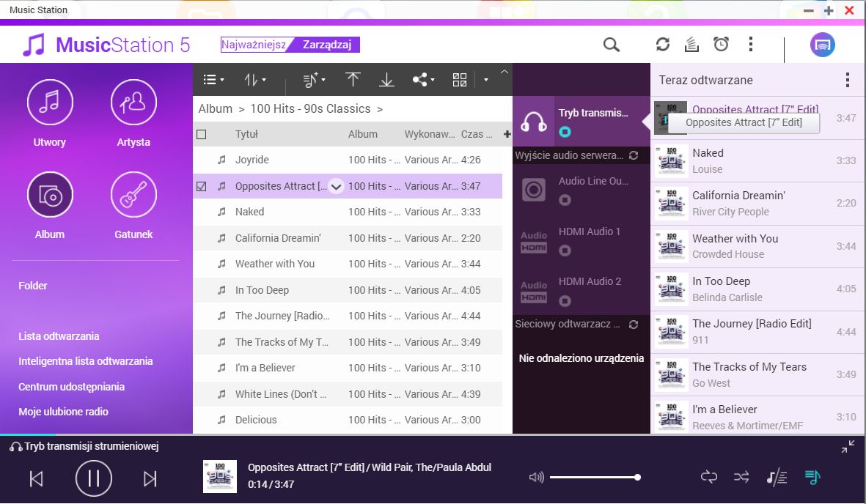Image resolution: width=866 pixels, height=504 pixels.
Task: Enable Audio Line Out output
Action: point(565,200)
